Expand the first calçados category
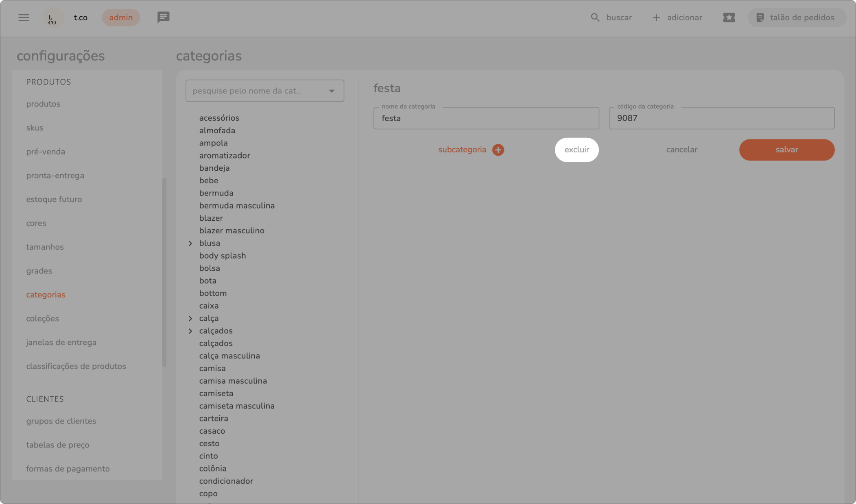856x504 pixels. (190, 331)
